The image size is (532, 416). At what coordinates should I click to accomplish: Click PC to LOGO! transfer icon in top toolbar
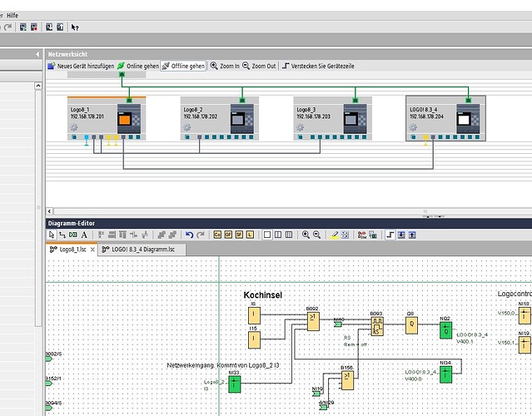click(x=49, y=27)
